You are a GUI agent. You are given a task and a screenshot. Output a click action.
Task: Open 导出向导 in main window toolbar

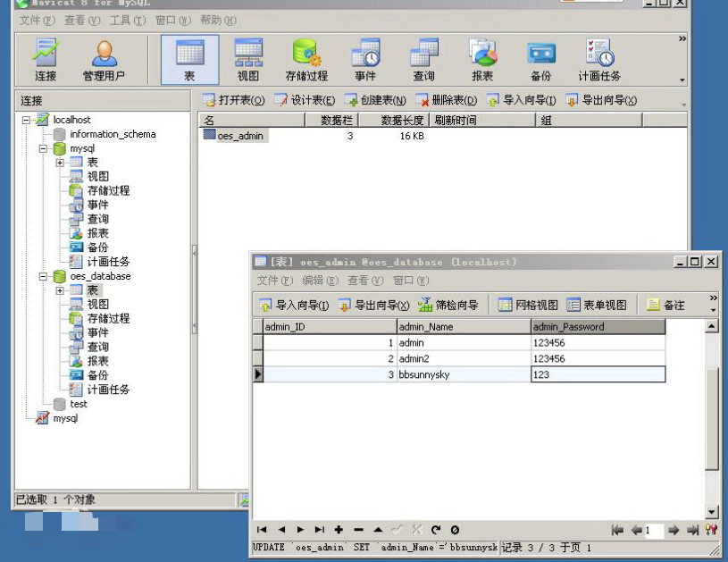tap(601, 100)
